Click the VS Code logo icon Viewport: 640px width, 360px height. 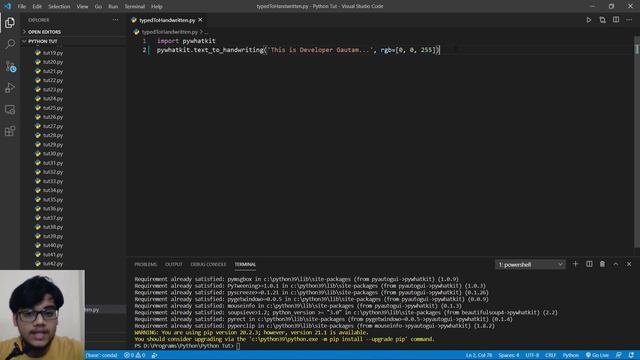[x=8, y=6]
